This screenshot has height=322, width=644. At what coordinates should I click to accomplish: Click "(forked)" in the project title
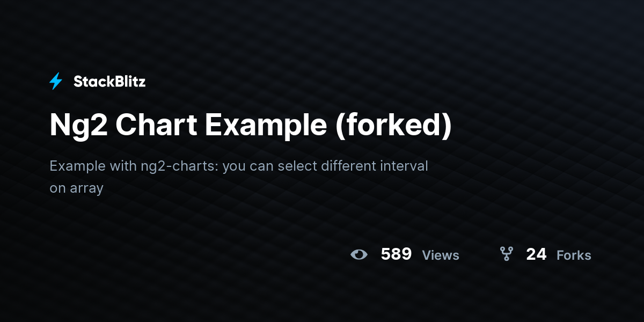pyautogui.click(x=393, y=126)
